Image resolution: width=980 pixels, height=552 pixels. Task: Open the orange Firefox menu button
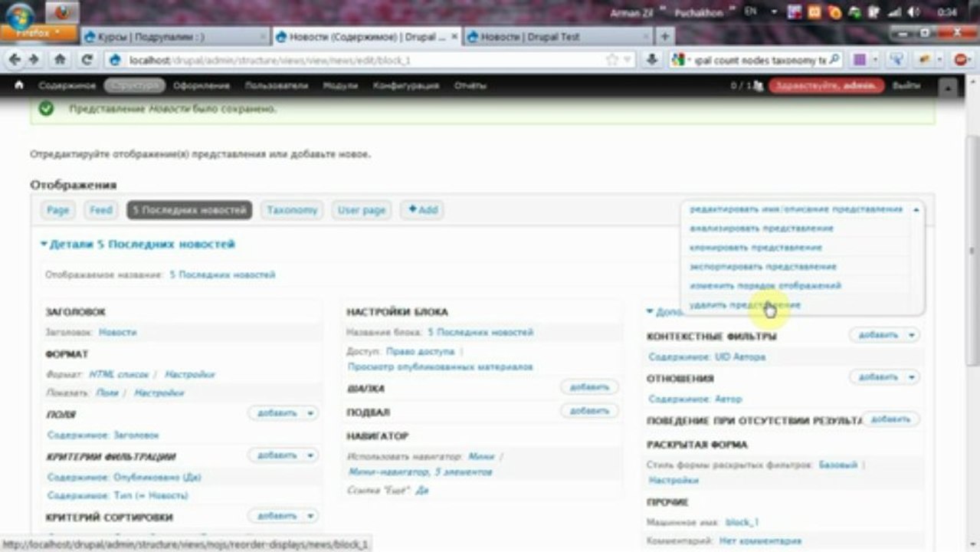tap(38, 34)
